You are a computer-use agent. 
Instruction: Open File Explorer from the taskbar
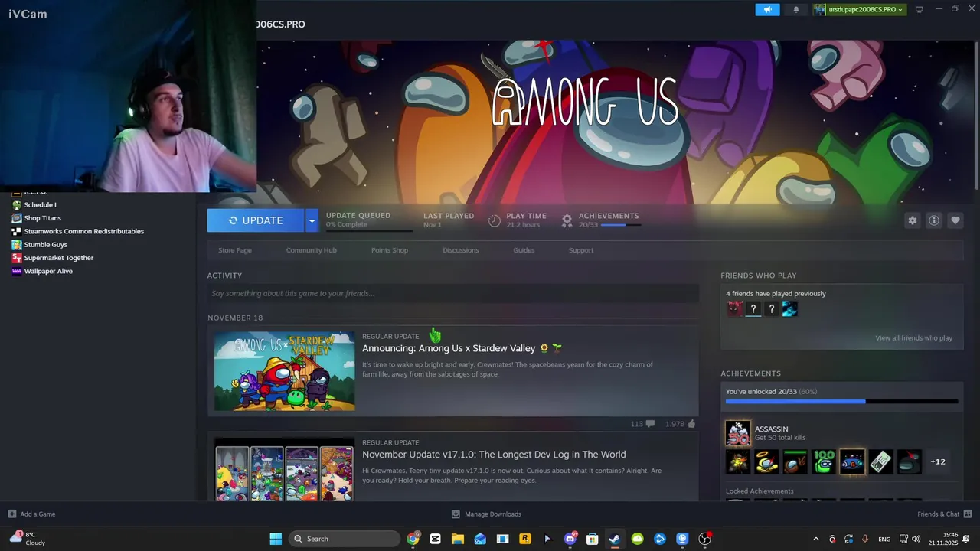458,539
